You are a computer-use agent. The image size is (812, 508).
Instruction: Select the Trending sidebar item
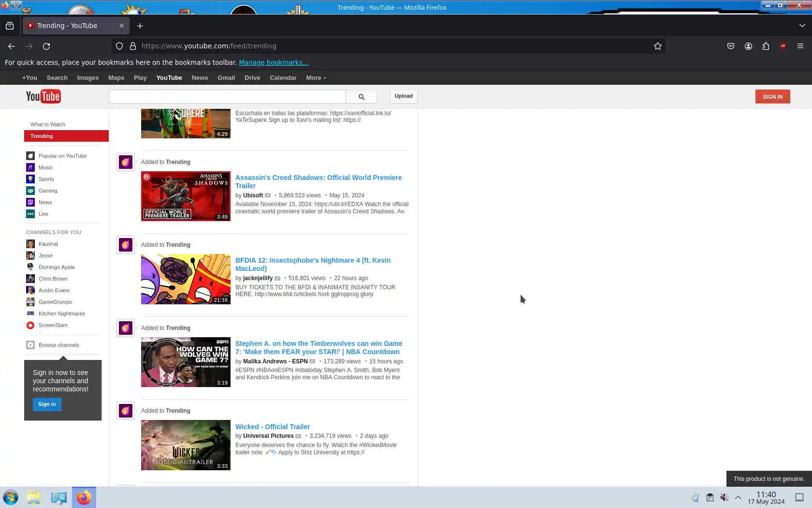point(66,136)
